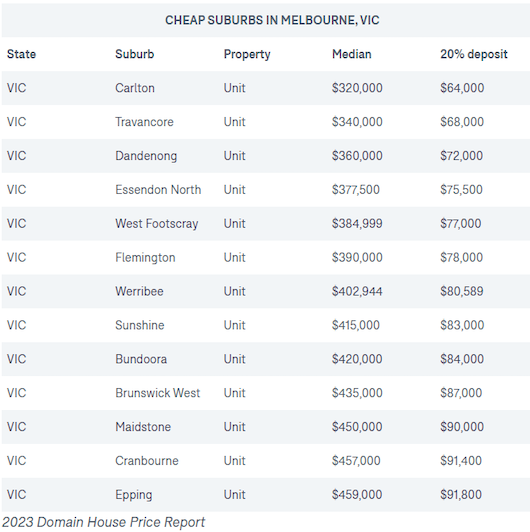
Task: Click Flemington's $78,000 deposit value
Action: coord(461,257)
